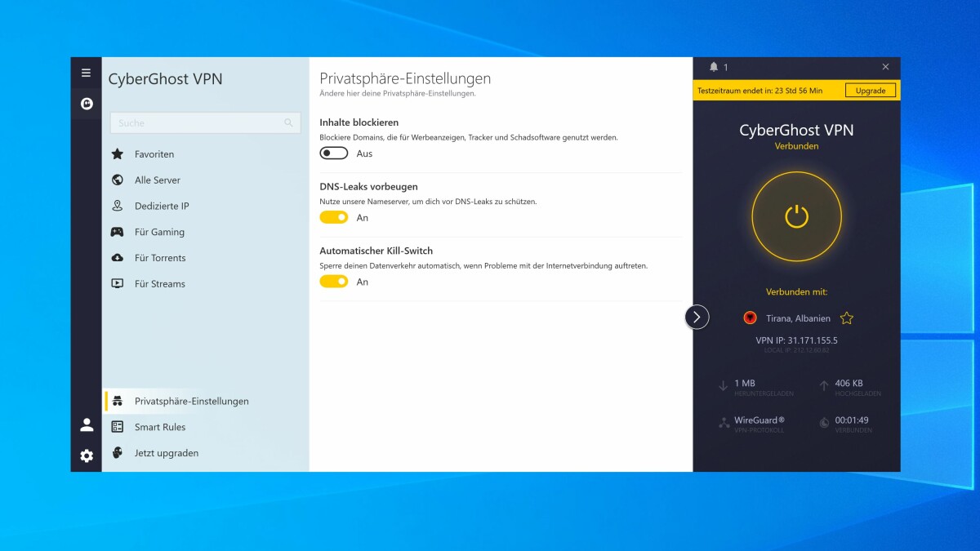
Task: Click the upload arrow icon
Action: pos(824,386)
